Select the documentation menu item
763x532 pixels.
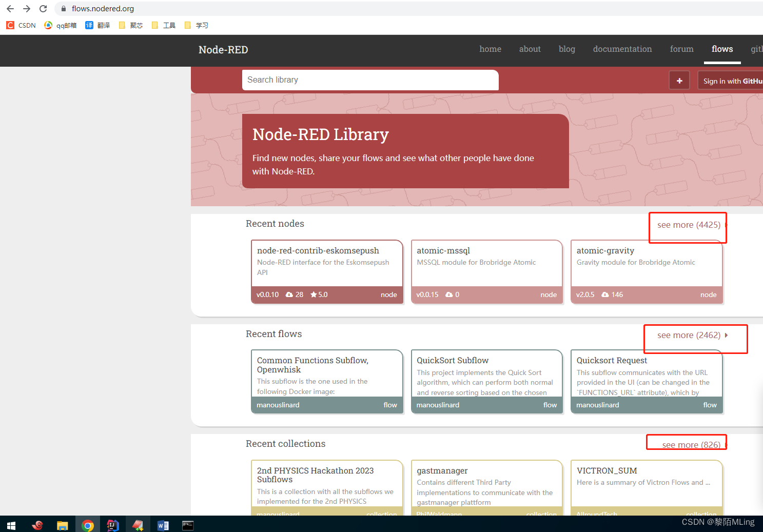[622, 49]
